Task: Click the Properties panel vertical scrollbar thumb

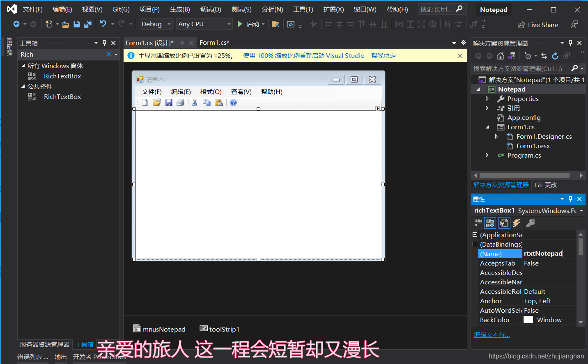Action: pos(581,247)
